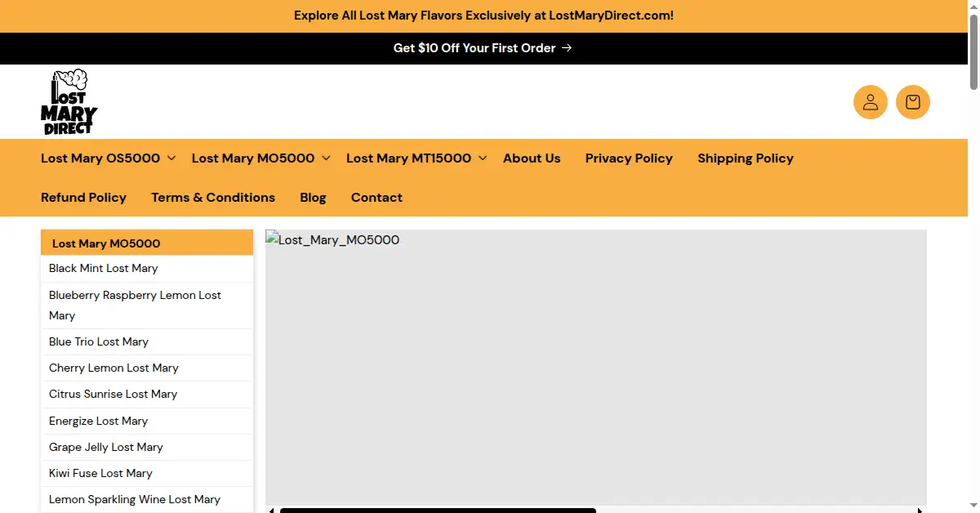Open the Lost Mary MO5000 nav item

click(x=253, y=158)
